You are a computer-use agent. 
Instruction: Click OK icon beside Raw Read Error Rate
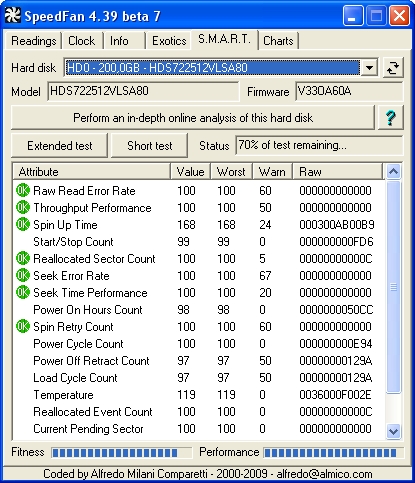click(x=23, y=190)
